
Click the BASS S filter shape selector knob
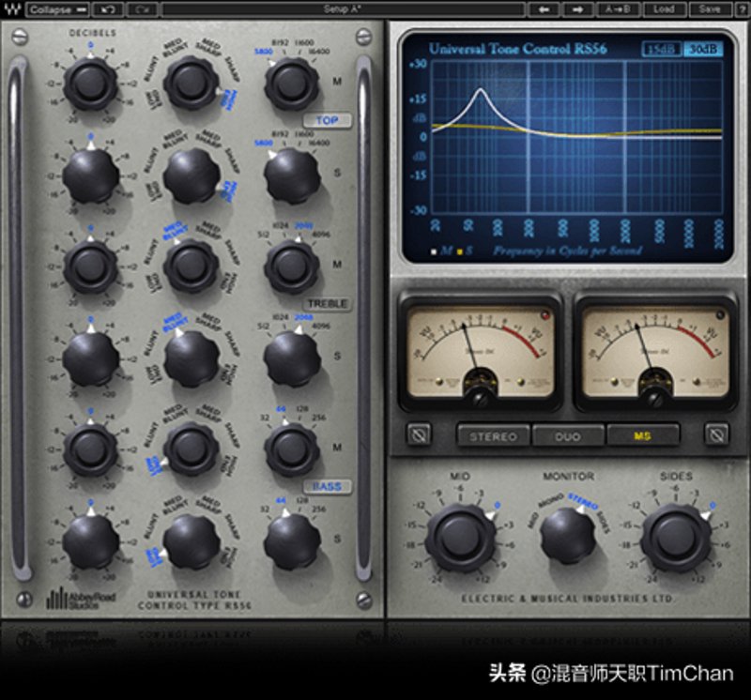(x=192, y=540)
